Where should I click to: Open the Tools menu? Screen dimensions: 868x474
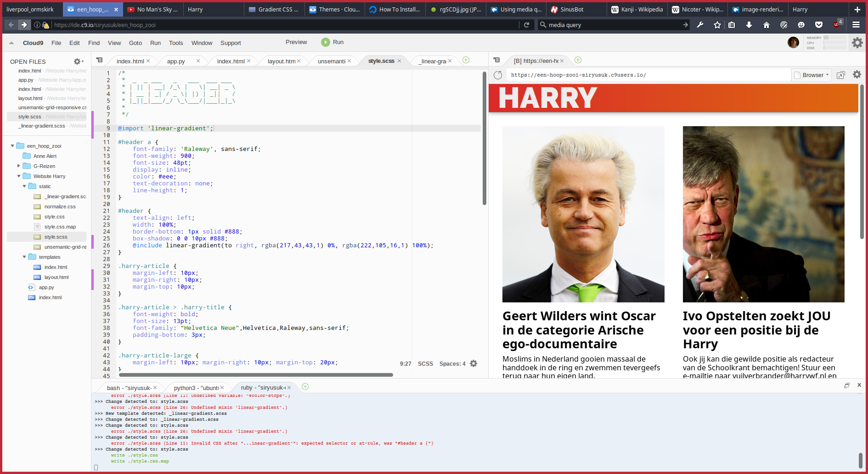click(x=175, y=43)
